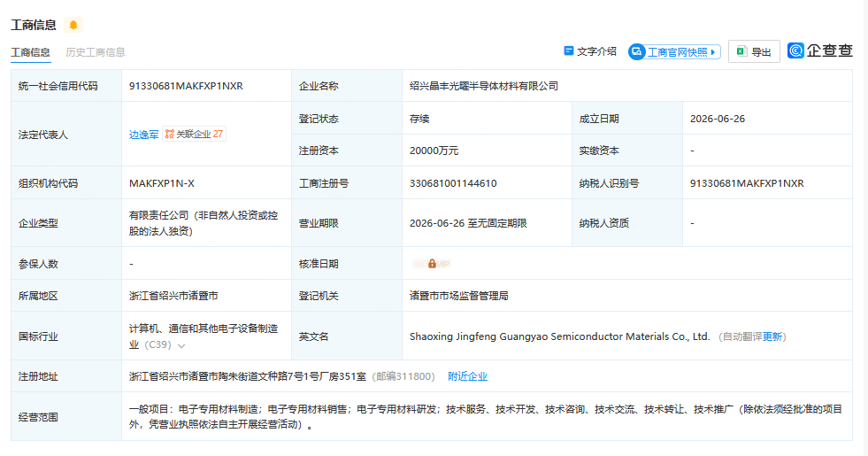
Task: Click the region 浙江省绍兴市诸暨市
Action: [173, 296]
